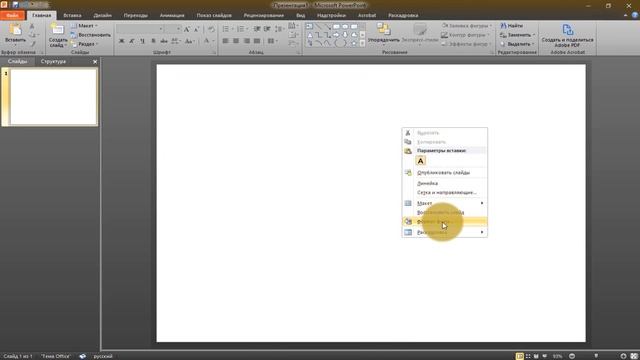Screen dimensions: 640x360
Task: Click the numbered list icon
Action: [x=242, y=29]
